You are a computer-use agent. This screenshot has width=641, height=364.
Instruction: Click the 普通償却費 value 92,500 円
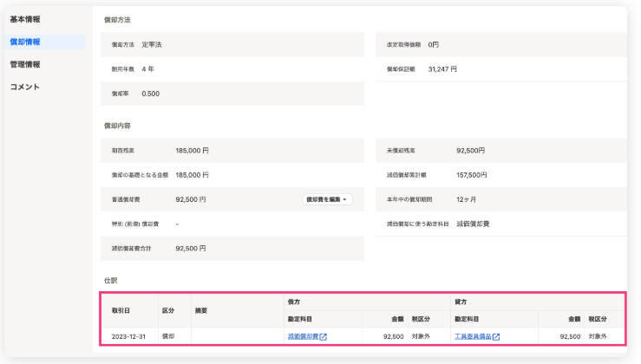point(191,199)
